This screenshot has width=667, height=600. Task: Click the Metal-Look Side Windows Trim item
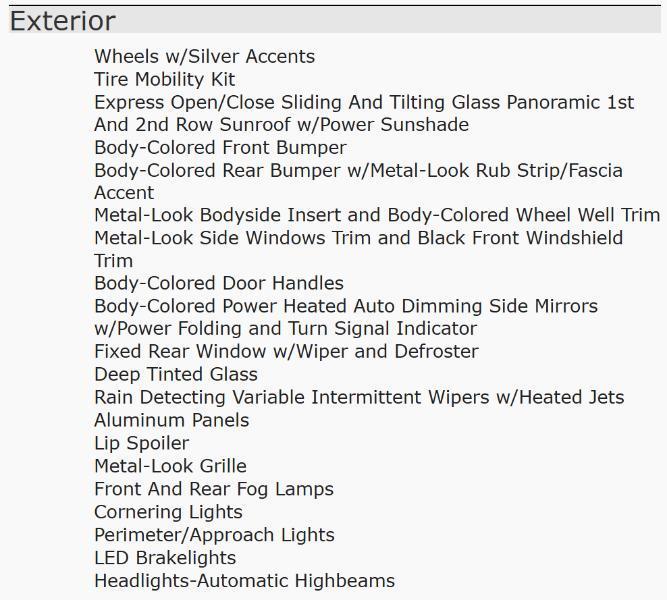358,239
